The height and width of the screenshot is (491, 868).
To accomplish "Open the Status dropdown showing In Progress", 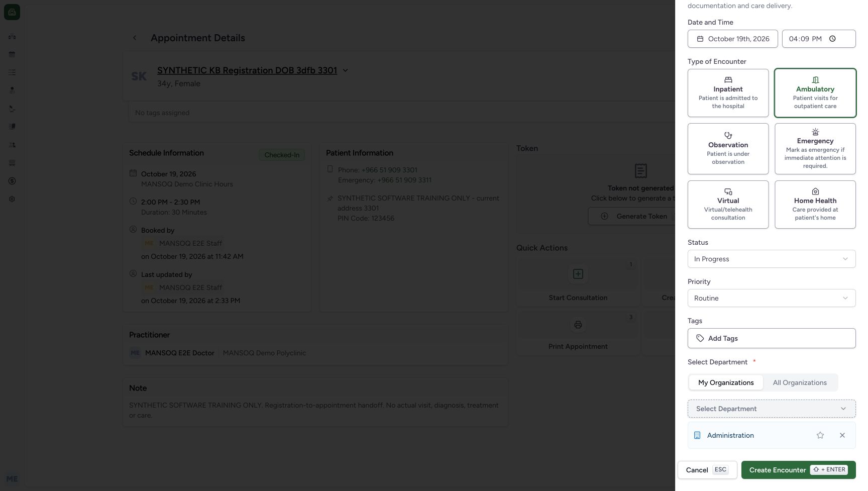I will click(x=772, y=259).
